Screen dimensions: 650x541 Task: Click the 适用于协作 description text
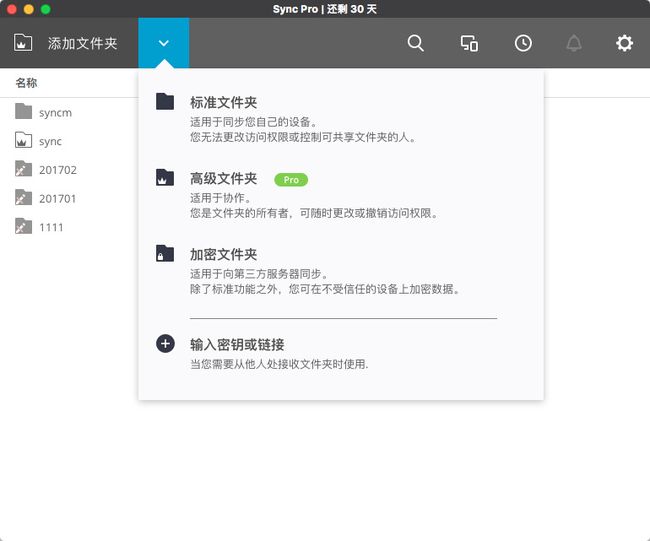point(220,198)
